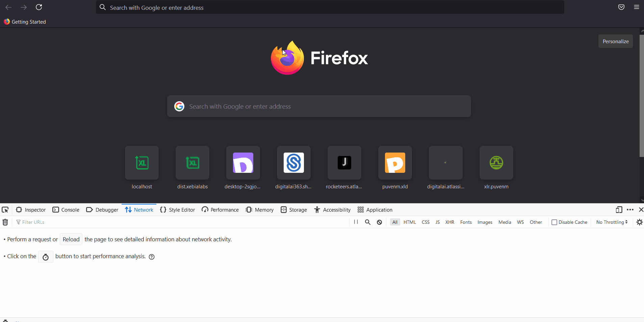Open network search magnifier icon
The height and width of the screenshot is (322, 644).
368,222
